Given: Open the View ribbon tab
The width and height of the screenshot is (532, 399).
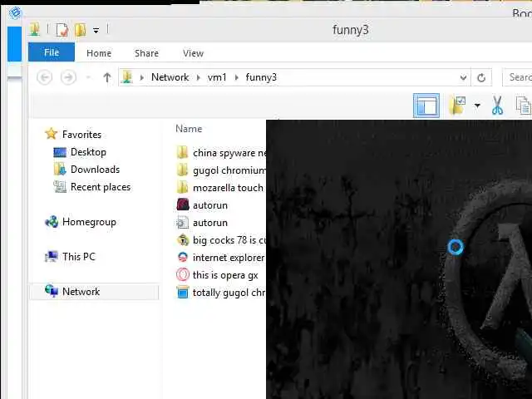Looking at the screenshot, I should coord(193,53).
